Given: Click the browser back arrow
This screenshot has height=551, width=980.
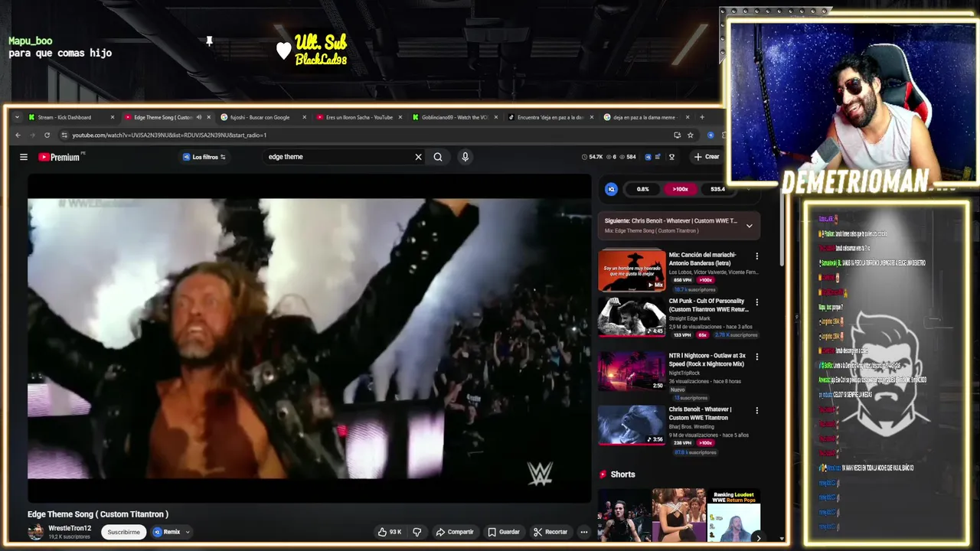Looking at the screenshot, I should (18, 135).
